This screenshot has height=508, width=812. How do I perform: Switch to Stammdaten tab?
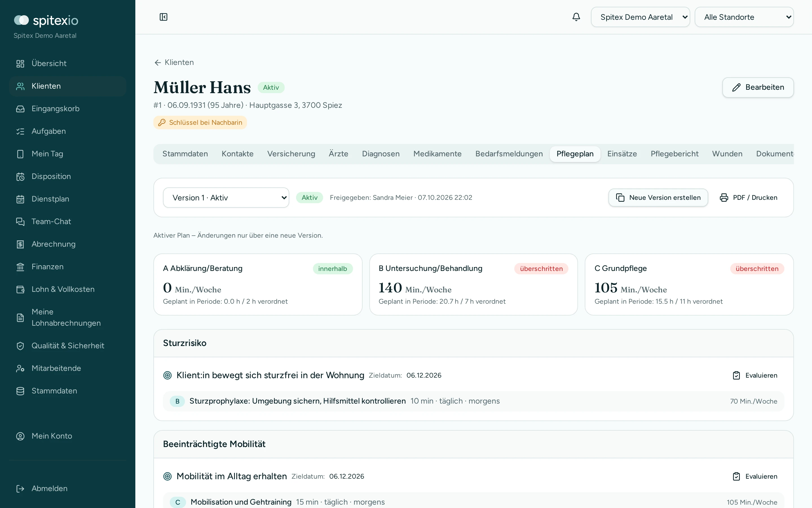(185, 154)
